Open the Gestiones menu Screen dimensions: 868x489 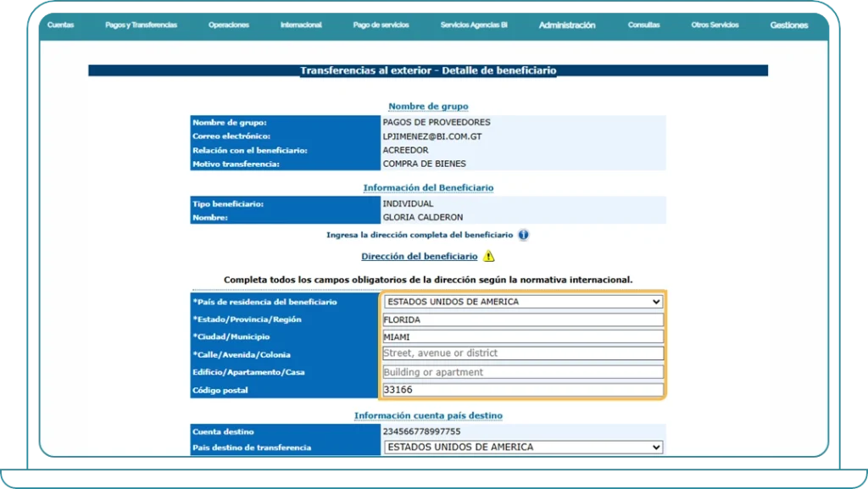click(788, 25)
